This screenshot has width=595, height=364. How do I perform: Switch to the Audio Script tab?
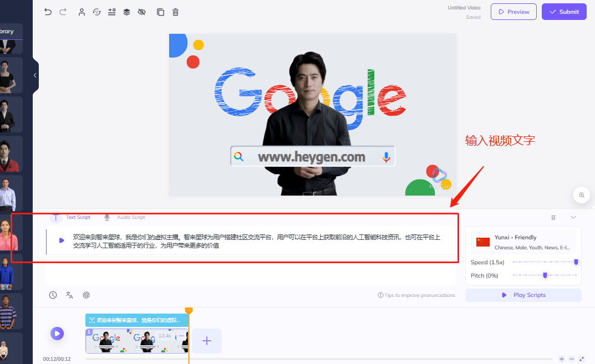pyautogui.click(x=130, y=217)
